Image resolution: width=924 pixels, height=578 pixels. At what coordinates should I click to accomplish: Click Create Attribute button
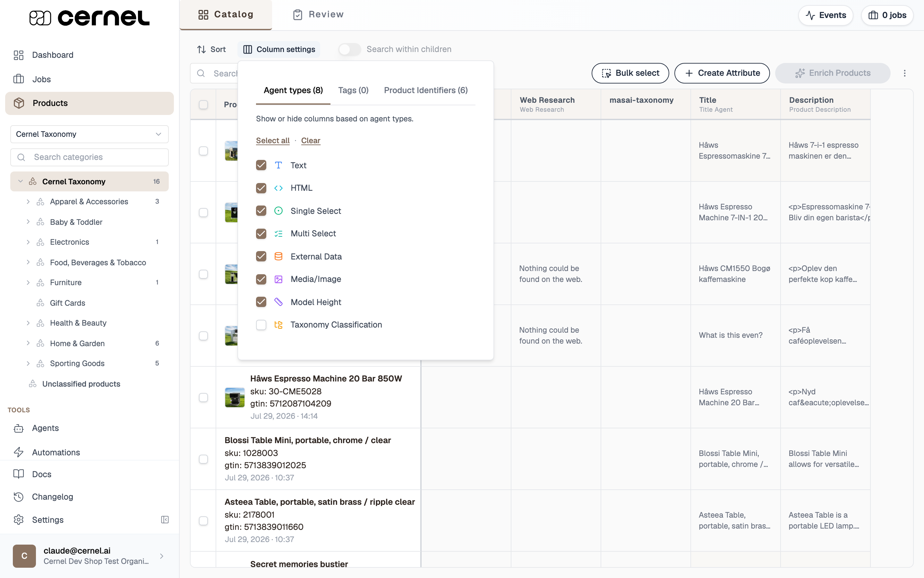[722, 73]
